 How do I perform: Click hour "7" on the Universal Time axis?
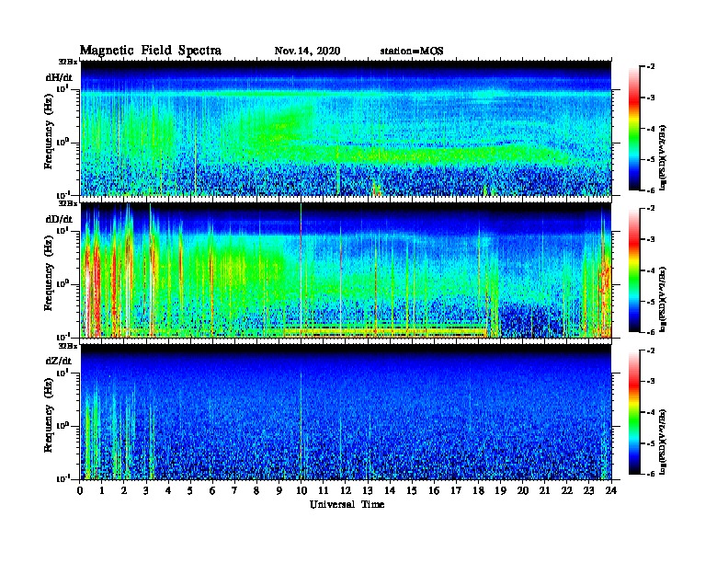click(x=235, y=490)
